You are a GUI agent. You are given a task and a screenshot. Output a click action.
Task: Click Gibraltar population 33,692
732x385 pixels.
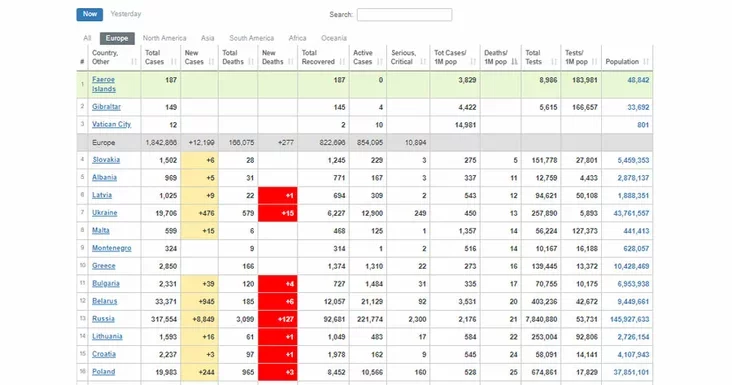tap(638, 107)
